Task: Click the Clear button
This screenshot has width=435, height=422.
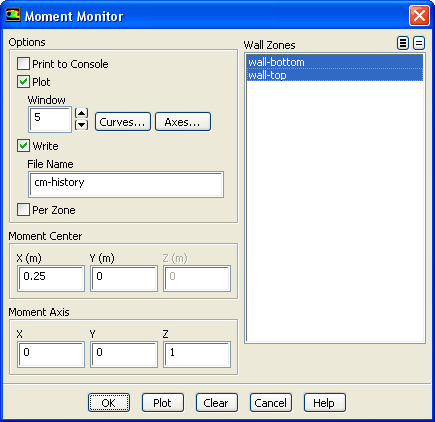Action: click(x=216, y=403)
